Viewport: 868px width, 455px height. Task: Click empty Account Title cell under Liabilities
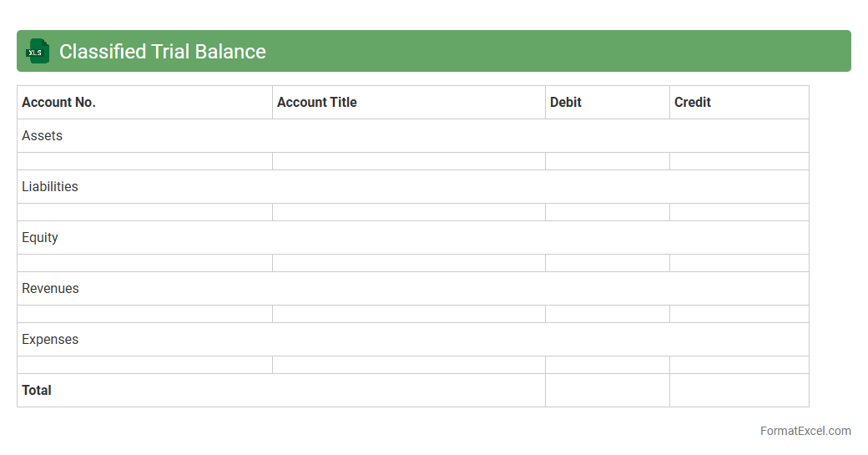pyautogui.click(x=408, y=212)
